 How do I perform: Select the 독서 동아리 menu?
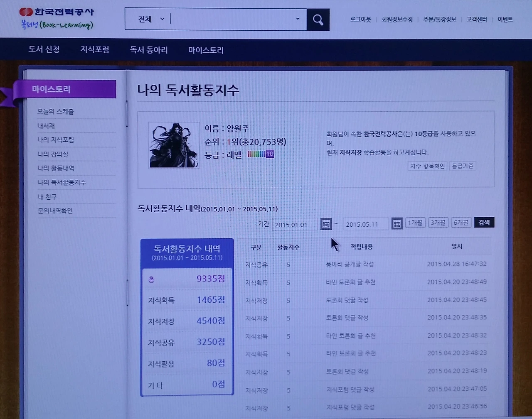pos(149,50)
